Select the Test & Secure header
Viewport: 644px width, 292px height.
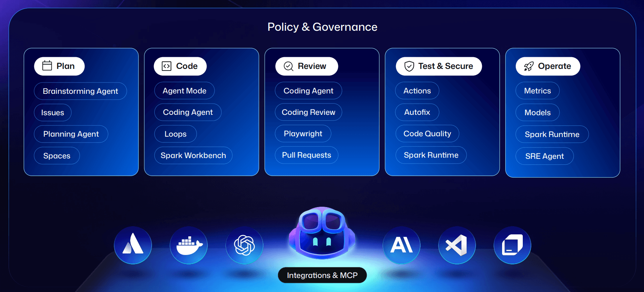[439, 66]
